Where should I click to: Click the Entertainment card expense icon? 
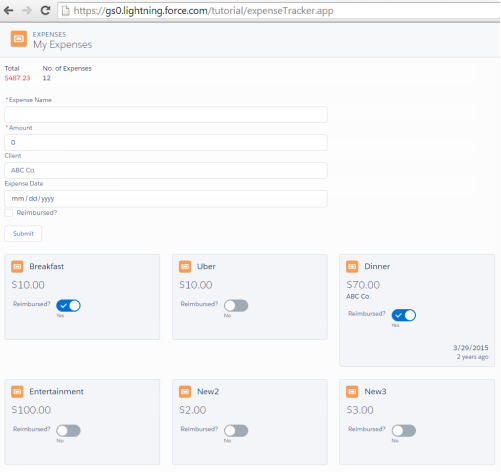pyautogui.click(x=17, y=391)
